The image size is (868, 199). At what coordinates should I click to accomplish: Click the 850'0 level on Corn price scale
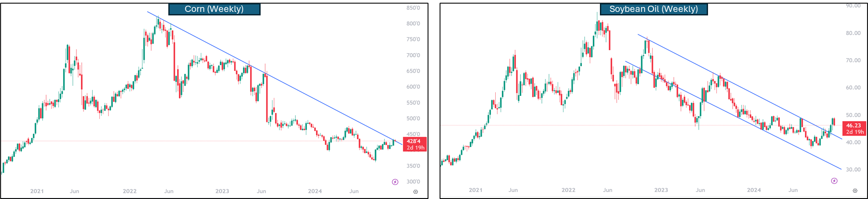click(413, 8)
